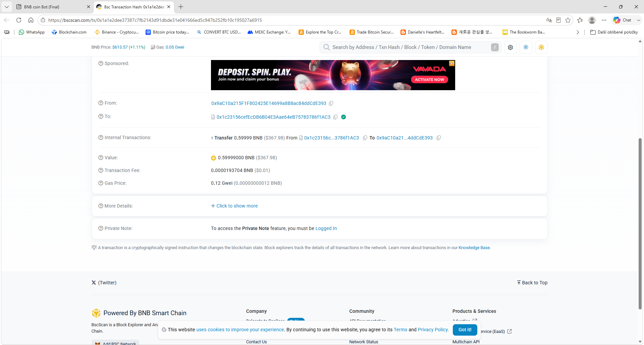Open the Multichain API footer link
The image size is (644, 345).
[x=466, y=342]
